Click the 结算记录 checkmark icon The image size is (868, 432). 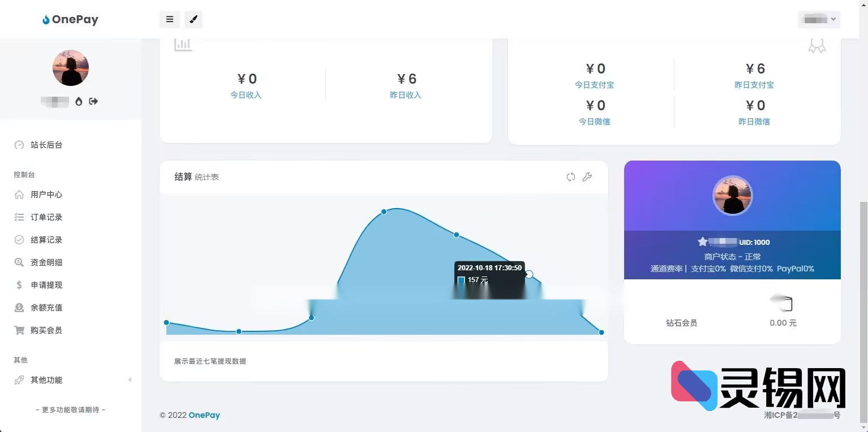click(x=19, y=240)
